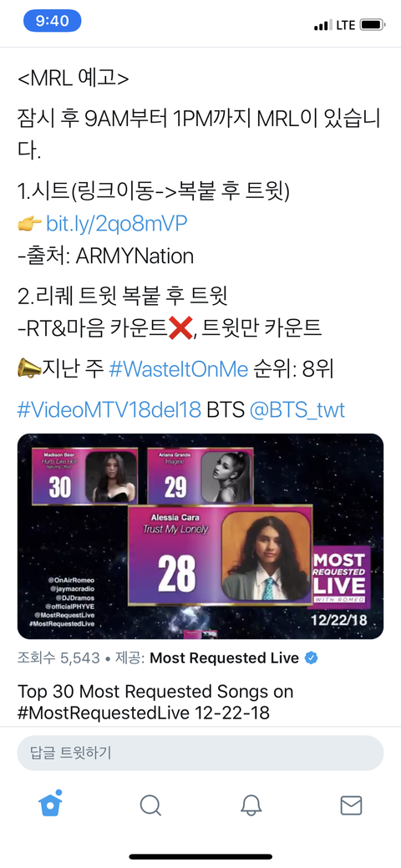Tap the 답글 트윗하기 reply field
The image size is (401, 868).
tap(200, 753)
